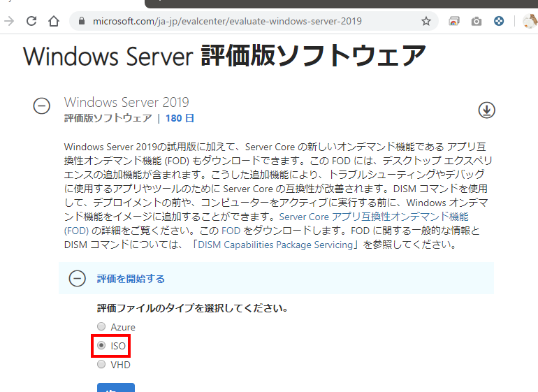The width and height of the screenshot is (538, 392).
Task: Collapse the Windows Server 2019 section
Action: (x=41, y=106)
